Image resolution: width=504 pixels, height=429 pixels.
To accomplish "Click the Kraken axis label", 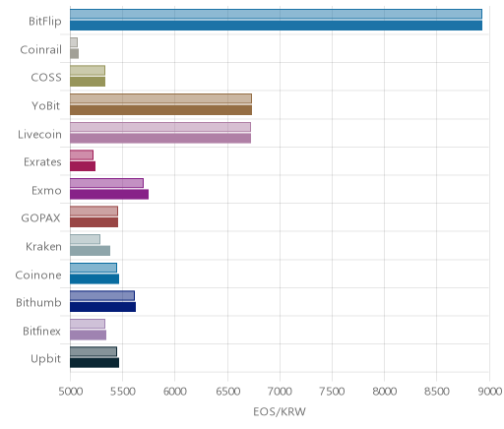I will pos(43,246).
